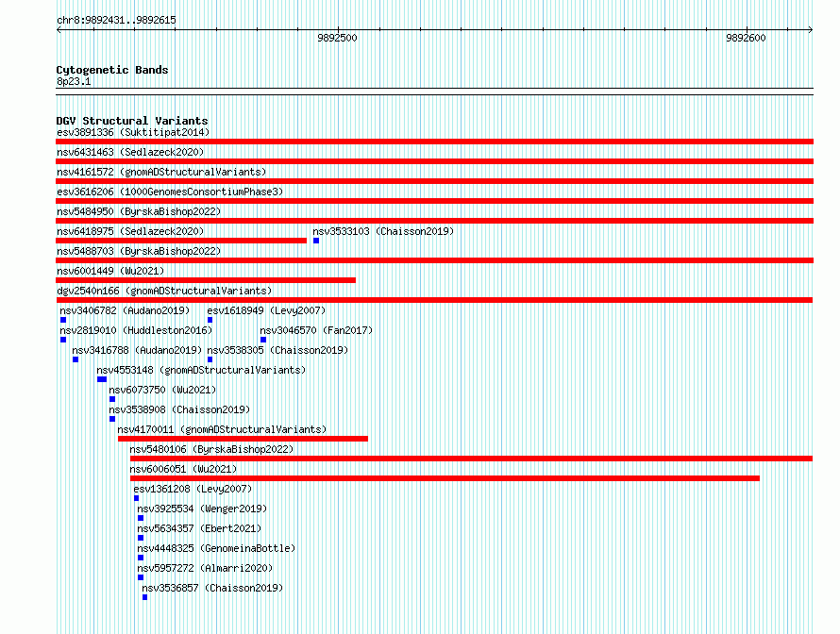Open nsv6418975 (Sedlazeck2020) label
This screenshot has height=634, width=840.
pyautogui.click(x=130, y=231)
